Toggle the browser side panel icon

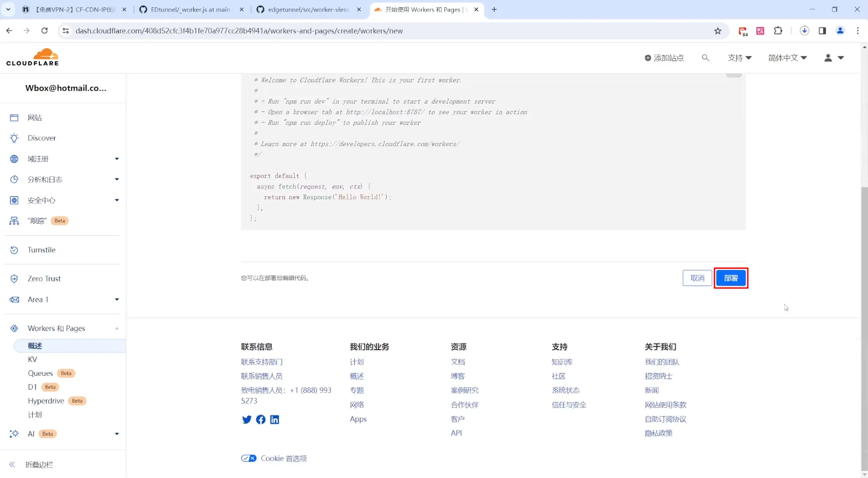(822, 31)
